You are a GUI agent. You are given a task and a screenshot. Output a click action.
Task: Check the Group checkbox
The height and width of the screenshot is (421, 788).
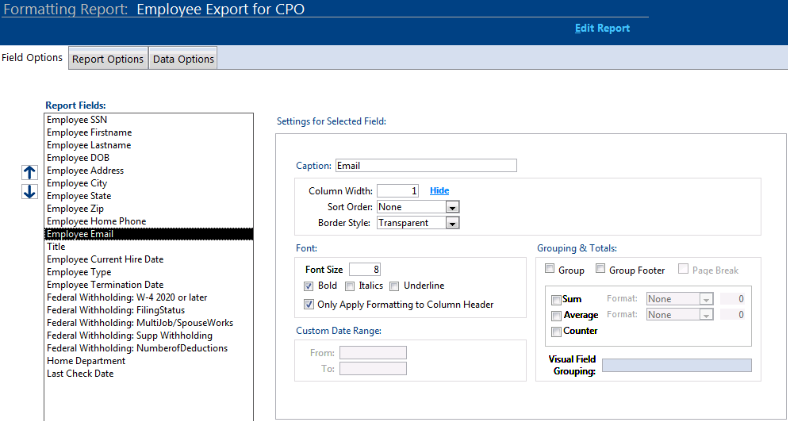550,269
